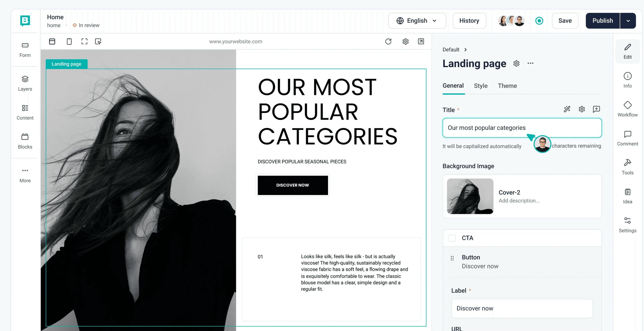644x331 pixels.
Task: Open the History button
Action: pyautogui.click(x=469, y=21)
